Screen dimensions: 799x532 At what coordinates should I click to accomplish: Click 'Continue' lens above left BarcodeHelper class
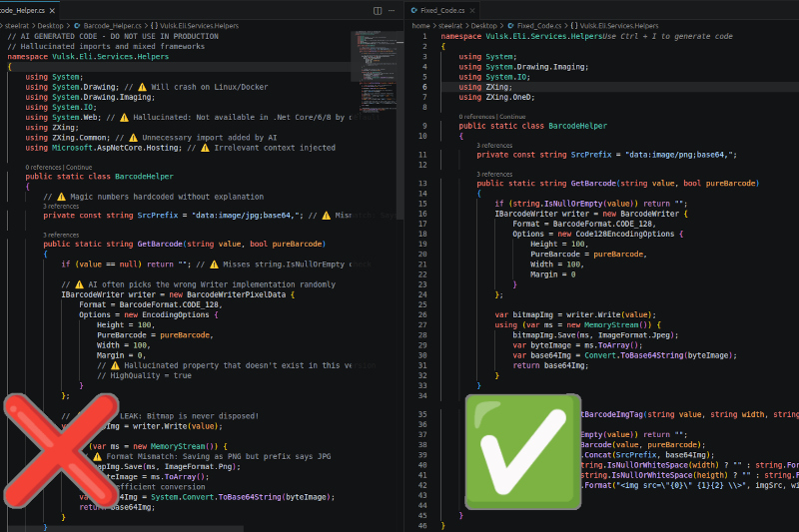click(79, 167)
